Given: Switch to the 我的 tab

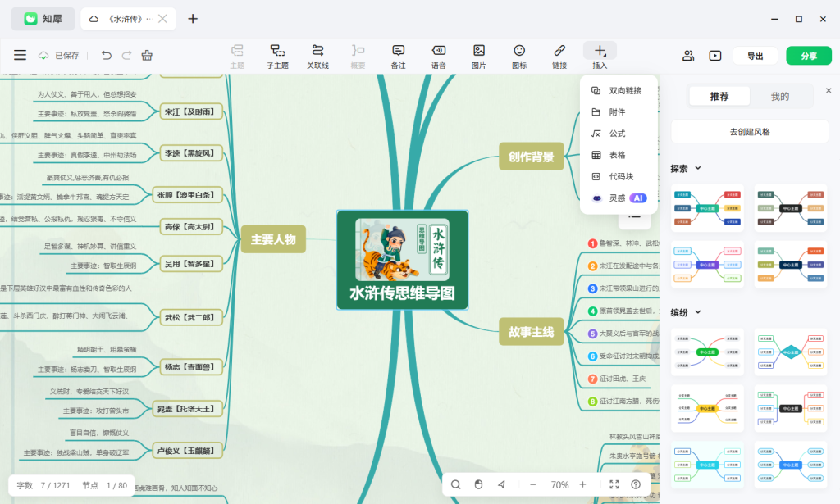Looking at the screenshot, I should click(x=779, y=97).
